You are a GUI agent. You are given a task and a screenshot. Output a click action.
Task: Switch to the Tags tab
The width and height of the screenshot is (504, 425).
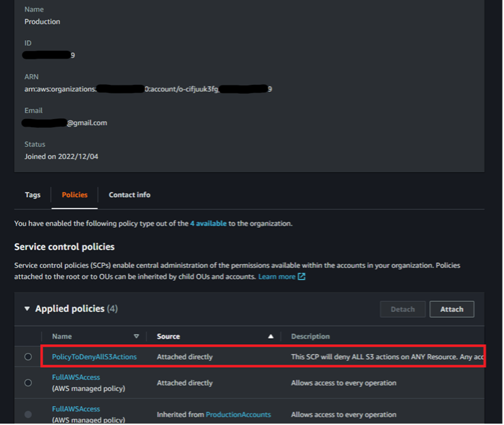point(33,195)
